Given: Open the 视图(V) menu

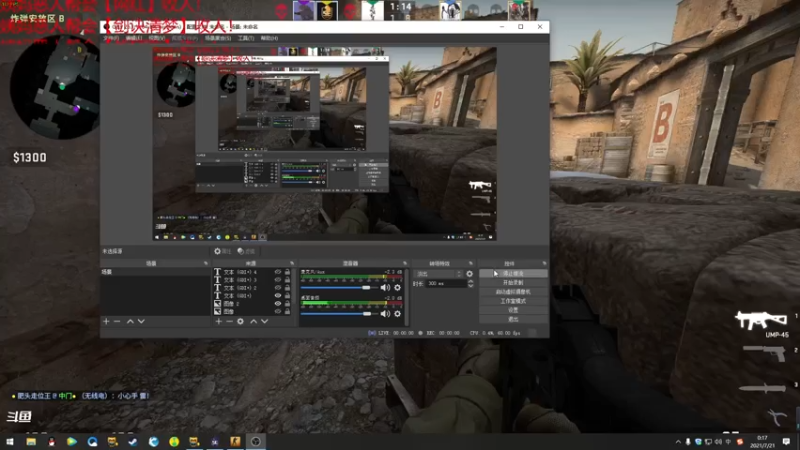Looking at the screenshot, I should [x=157, y=38].
